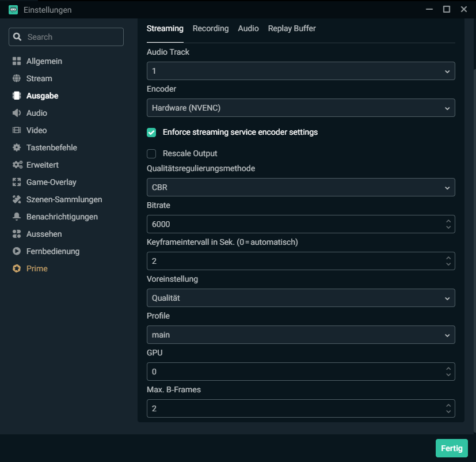
Task: Click the Fernbedienung play icon
Action: click(x=17, y=251)
